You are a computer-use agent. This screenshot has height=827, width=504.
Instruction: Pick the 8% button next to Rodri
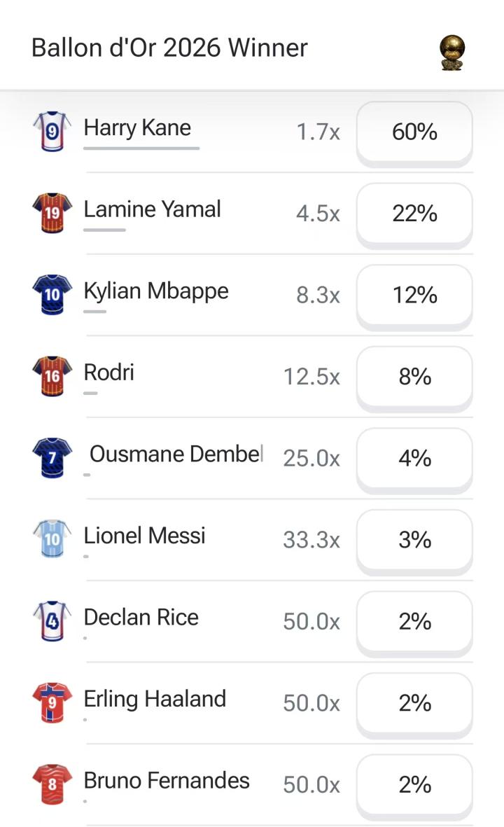(414, 377)
